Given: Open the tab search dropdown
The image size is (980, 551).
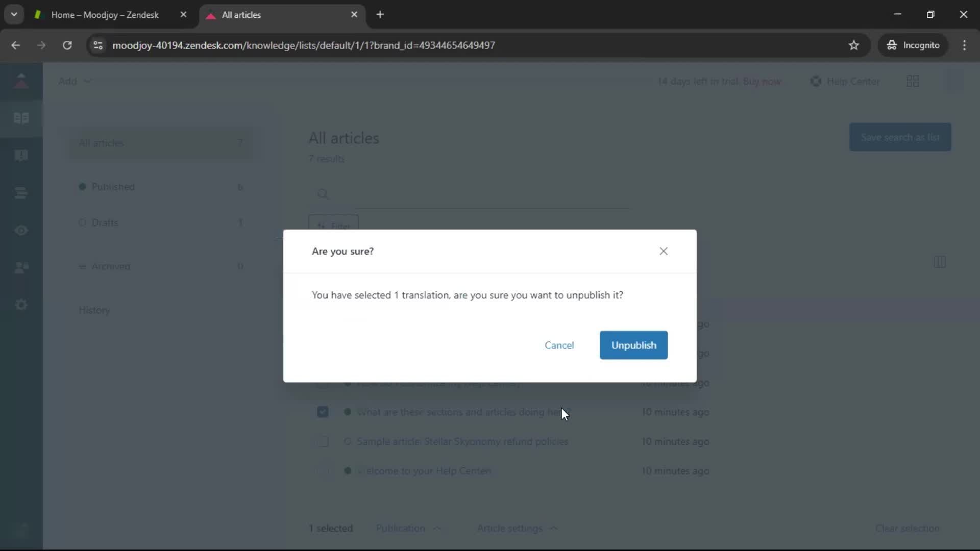Looking at the screenshot, I should coord(14,14).
